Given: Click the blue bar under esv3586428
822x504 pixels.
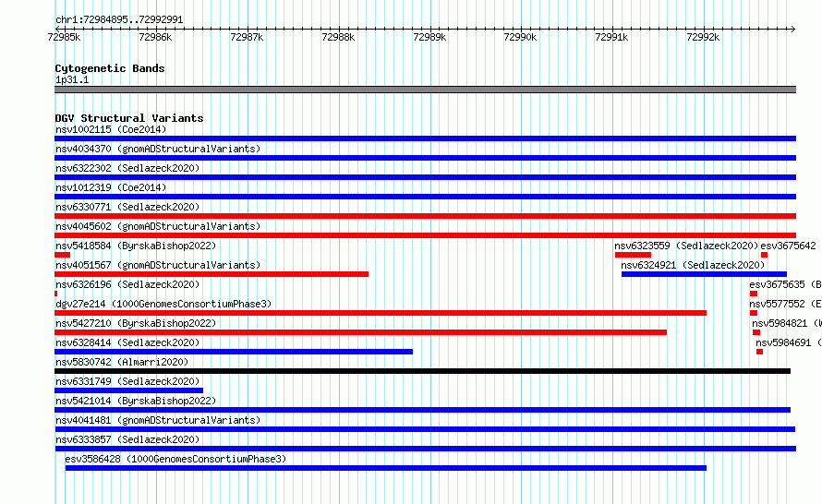Looking at the screenshot, I should point(386,468).
